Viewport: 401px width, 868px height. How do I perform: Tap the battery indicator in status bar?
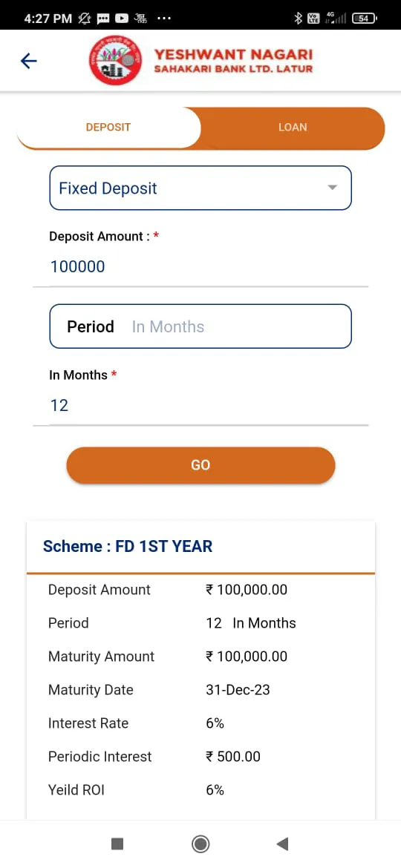365,19
